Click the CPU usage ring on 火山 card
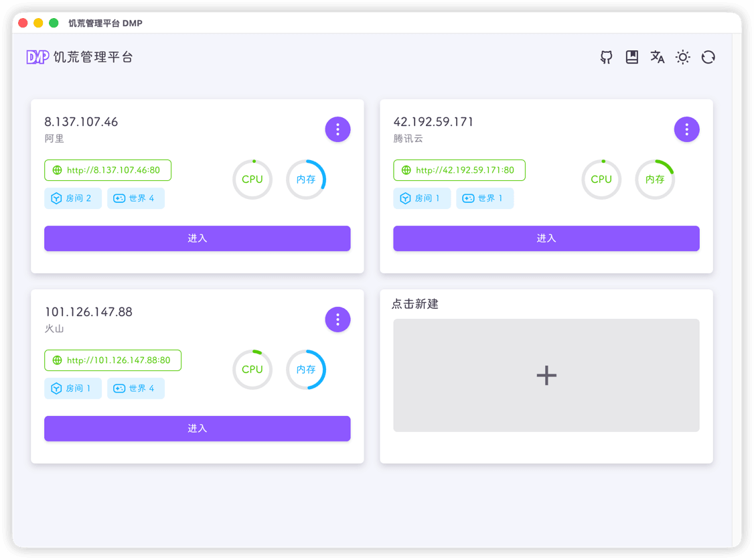The height and width of the screenshot is (560, 754). coord(252,370)
